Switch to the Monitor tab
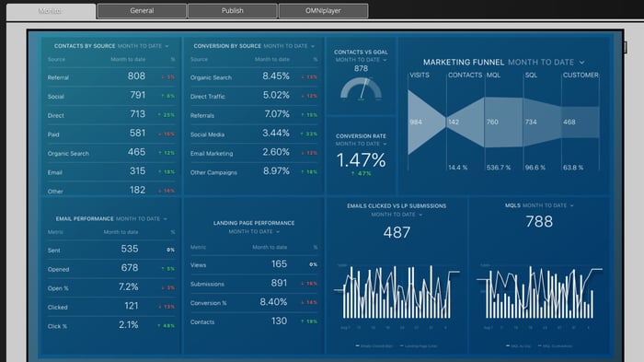This screenshot has height=362, width=644. 51,11
